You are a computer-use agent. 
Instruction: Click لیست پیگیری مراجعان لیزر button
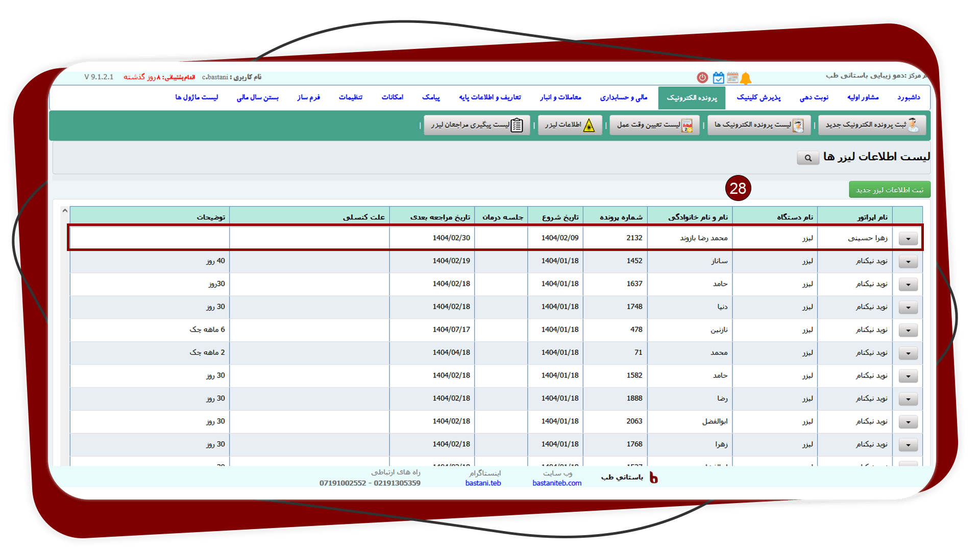coord(477,125)
